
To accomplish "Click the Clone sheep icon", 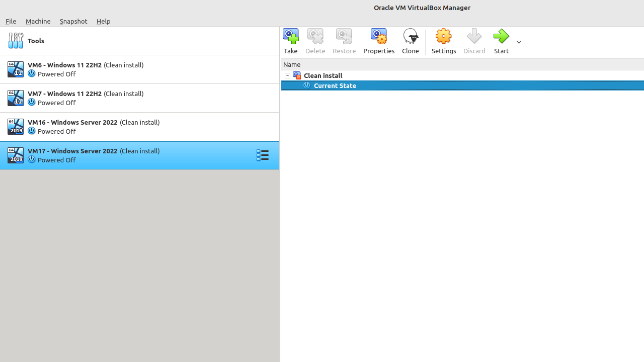I will click(x=411, y=36).
